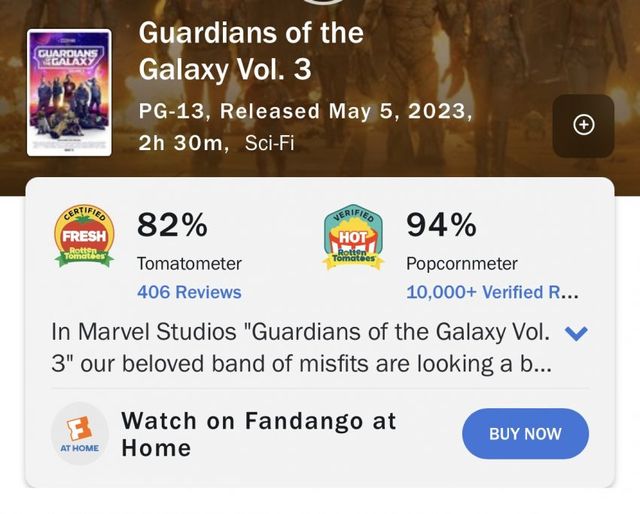640x514 pixels.
Task: Click the Popcornmeter label
Action: pos(462,264)
